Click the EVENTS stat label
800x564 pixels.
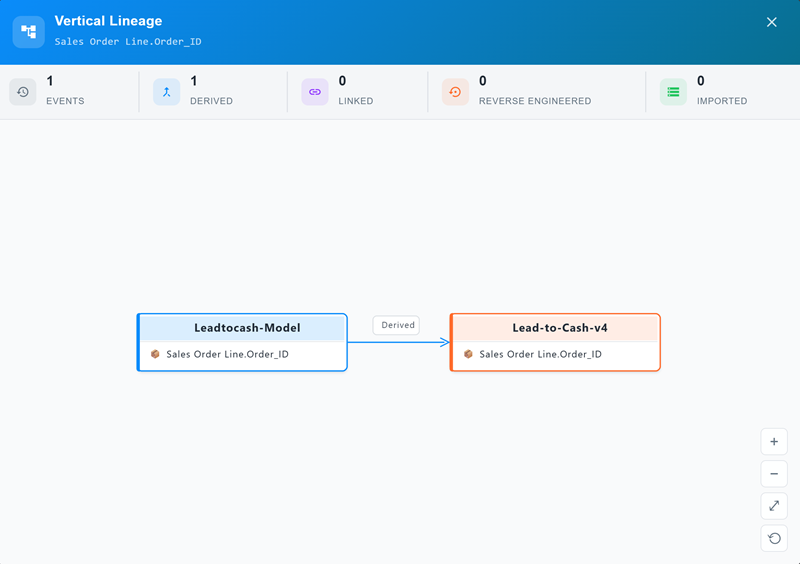coord(65,101)
